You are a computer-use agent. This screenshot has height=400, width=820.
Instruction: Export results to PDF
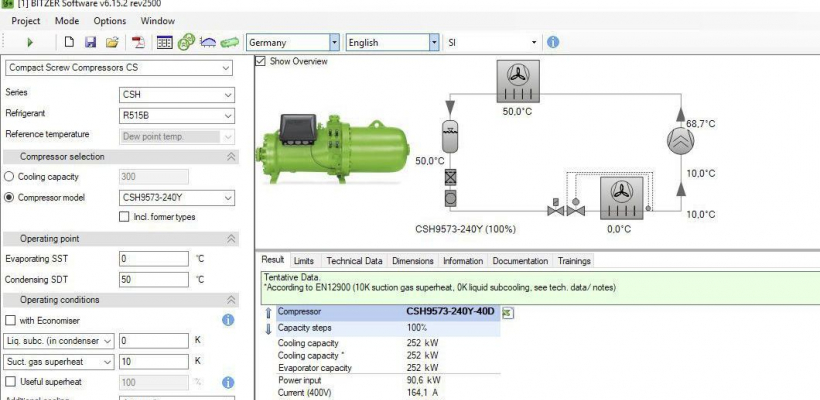tap(138, 42)
